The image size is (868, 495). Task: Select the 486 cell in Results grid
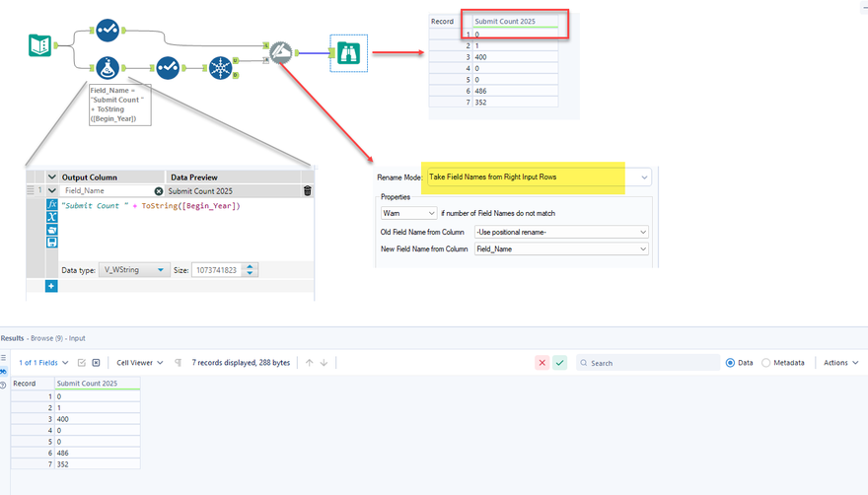[97, 453]
